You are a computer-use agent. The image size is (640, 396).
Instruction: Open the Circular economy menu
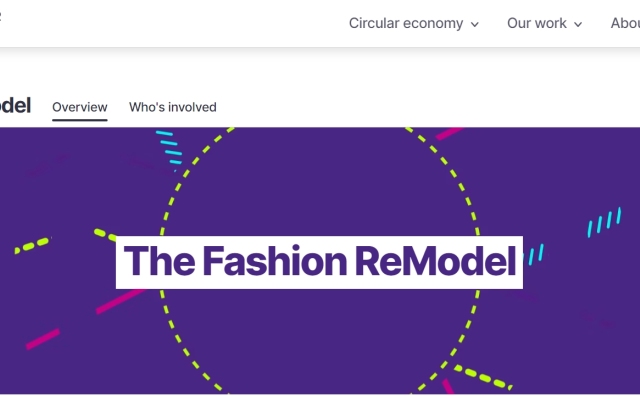[x=413, y=23]
